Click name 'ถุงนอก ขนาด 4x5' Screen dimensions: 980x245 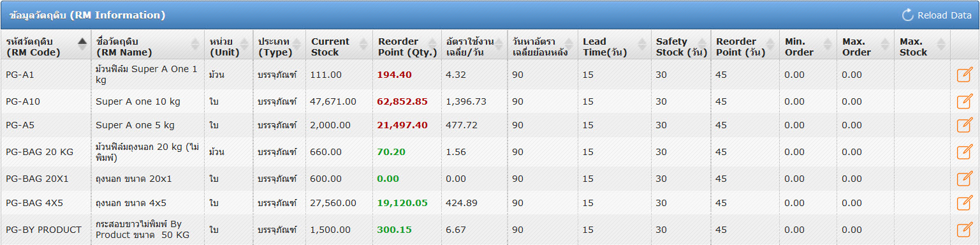tap(131, 203)
